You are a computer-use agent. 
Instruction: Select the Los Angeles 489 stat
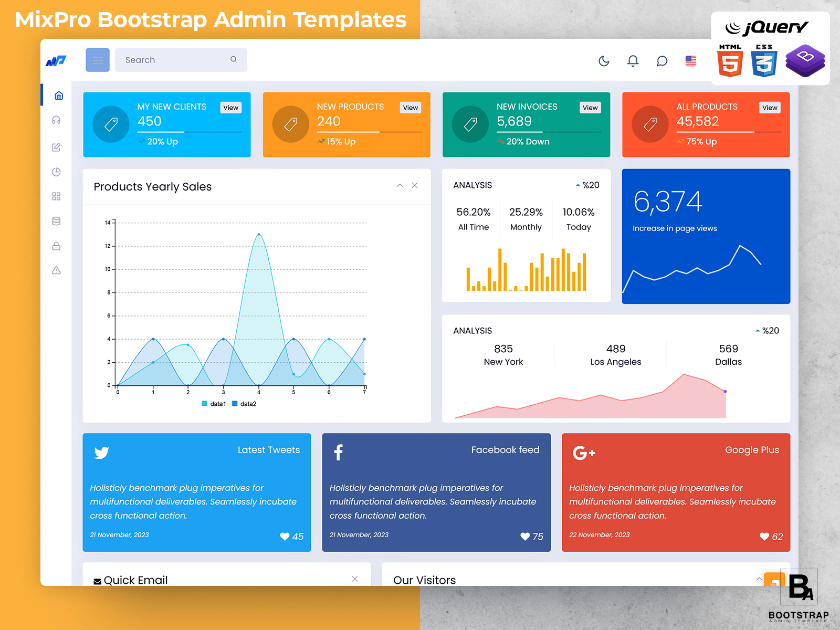[x=616, y=355]
